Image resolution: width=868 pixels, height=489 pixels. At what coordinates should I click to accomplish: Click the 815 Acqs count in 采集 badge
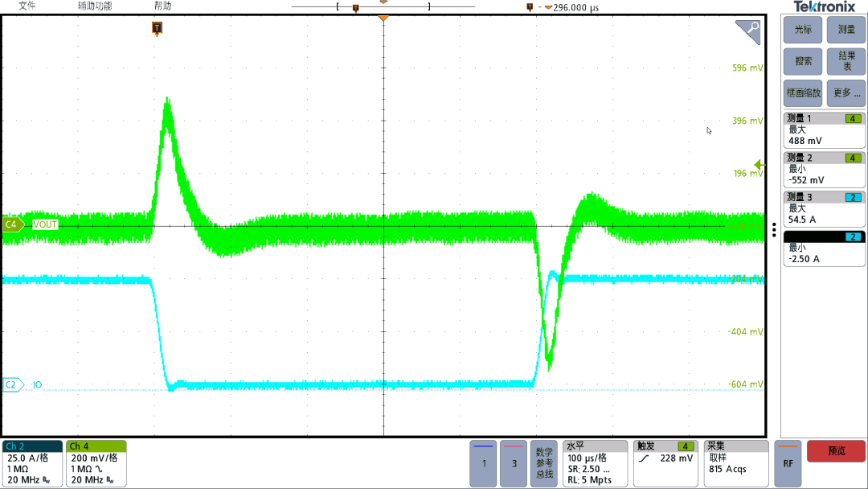tap(727, 469)
